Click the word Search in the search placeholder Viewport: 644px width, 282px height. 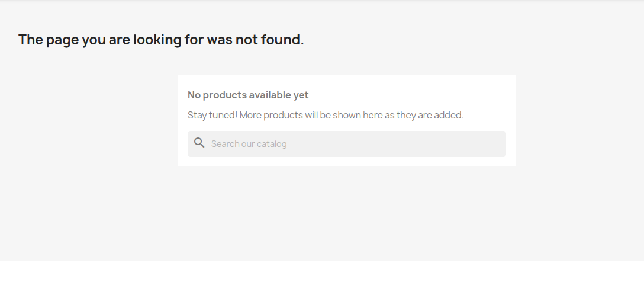click(x=224, y=144)
